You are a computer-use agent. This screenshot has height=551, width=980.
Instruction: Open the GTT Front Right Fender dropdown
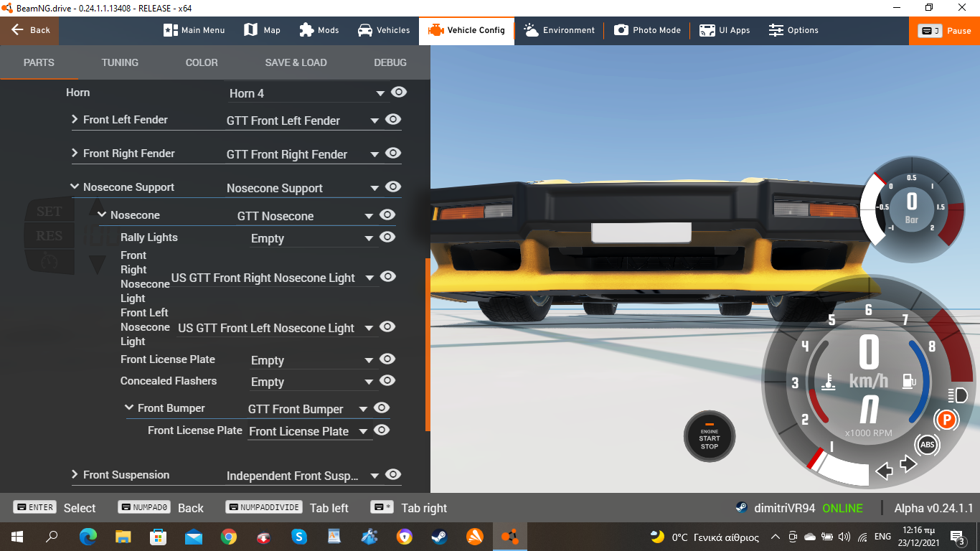pyautogui.click(x=303, y=154)
